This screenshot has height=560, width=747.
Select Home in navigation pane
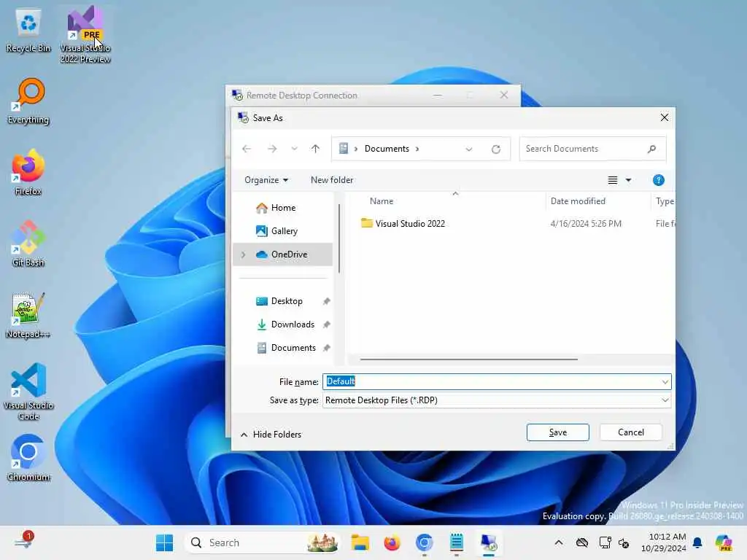pyautogui.click(x=283, y=208)
